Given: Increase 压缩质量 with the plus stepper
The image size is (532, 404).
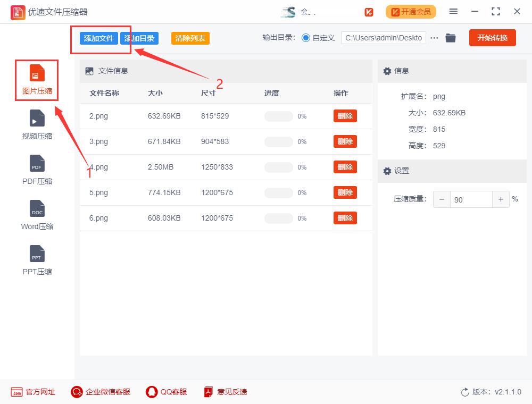Looking at the screenshot, I should point(501,199).
